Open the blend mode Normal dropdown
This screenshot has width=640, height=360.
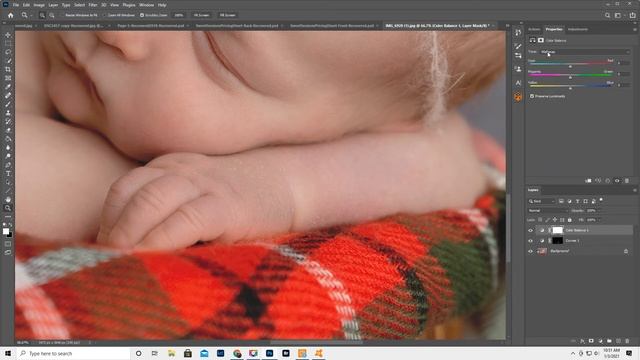(x=547, y=211)
